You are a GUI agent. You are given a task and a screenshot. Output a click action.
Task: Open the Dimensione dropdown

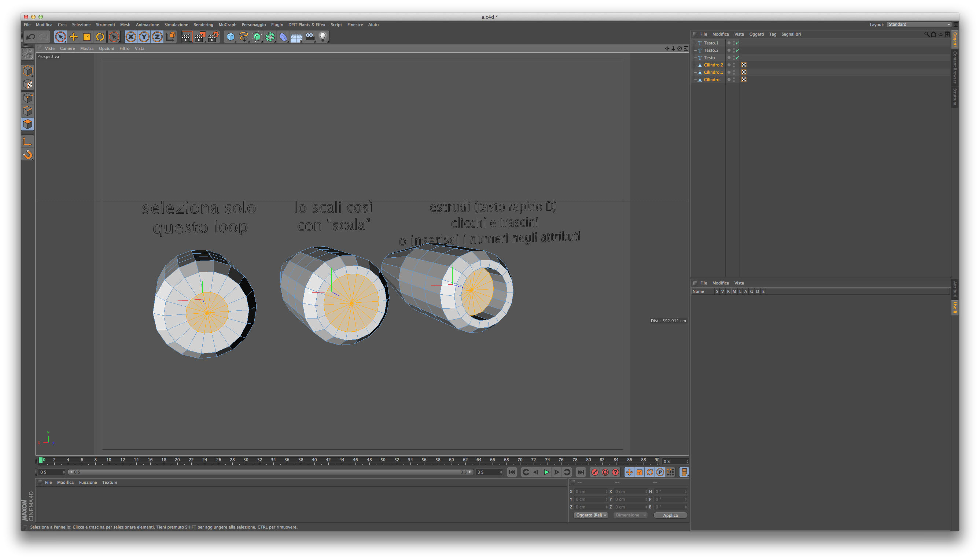pos(630,515)
